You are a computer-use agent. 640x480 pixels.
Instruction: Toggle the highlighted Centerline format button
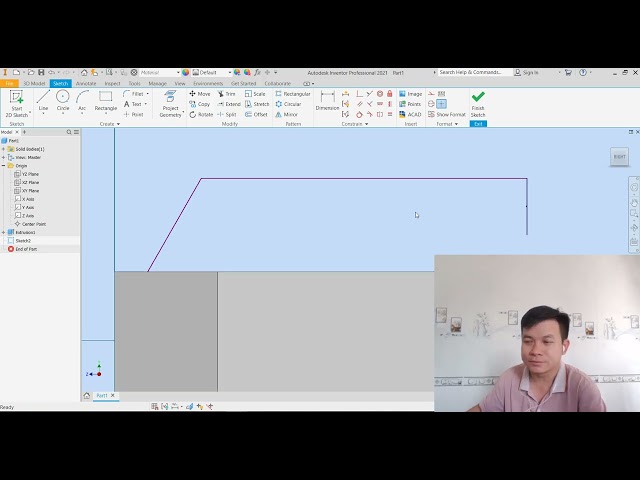click(x=441, y=104)
